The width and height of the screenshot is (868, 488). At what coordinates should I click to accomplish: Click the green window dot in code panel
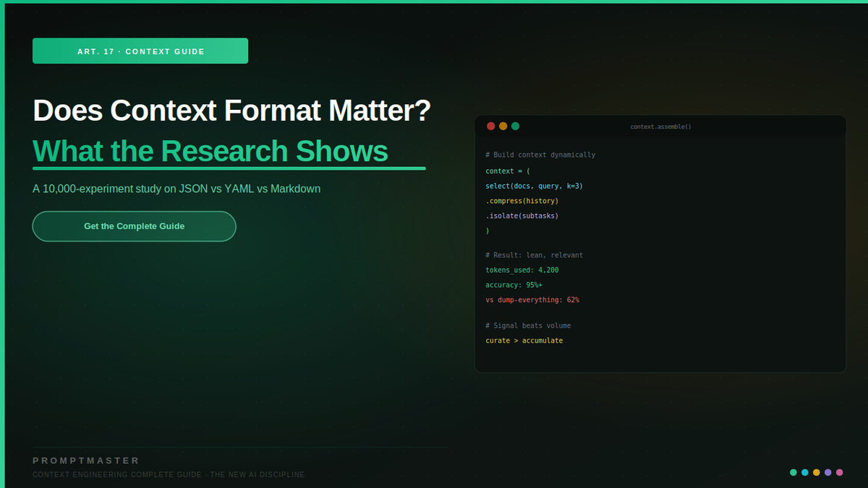point(515,126)
